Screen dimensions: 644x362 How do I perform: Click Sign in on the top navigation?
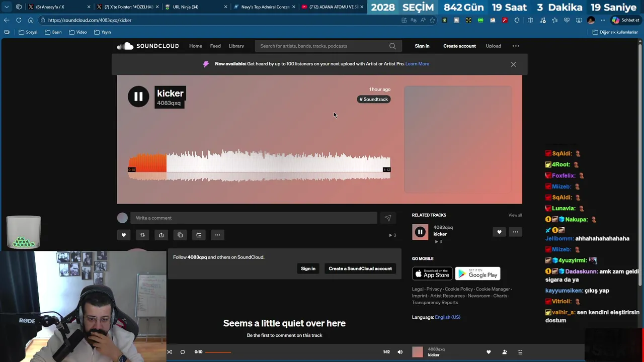[422, 46]
